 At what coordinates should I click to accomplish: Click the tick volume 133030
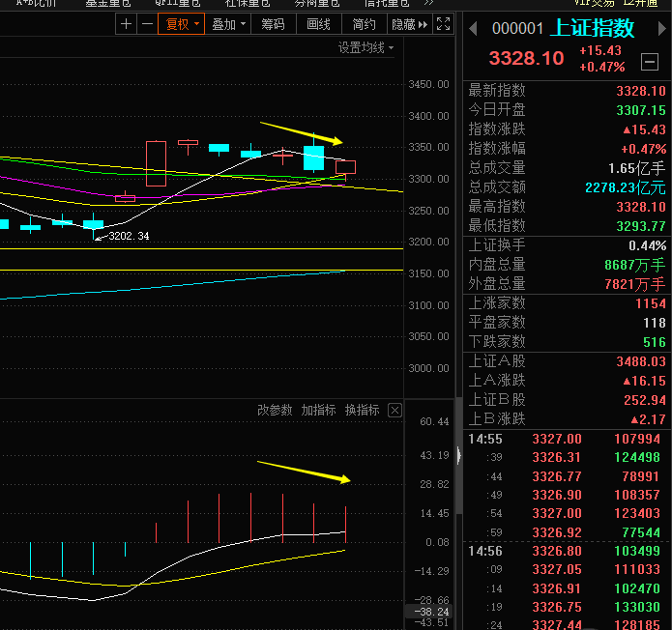tap(637, 608)
